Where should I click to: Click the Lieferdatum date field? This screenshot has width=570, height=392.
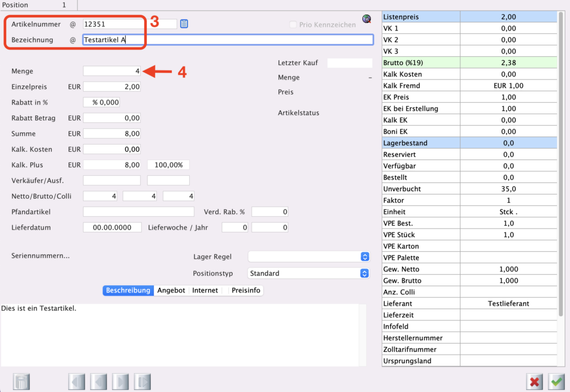[x=112, y=227]
